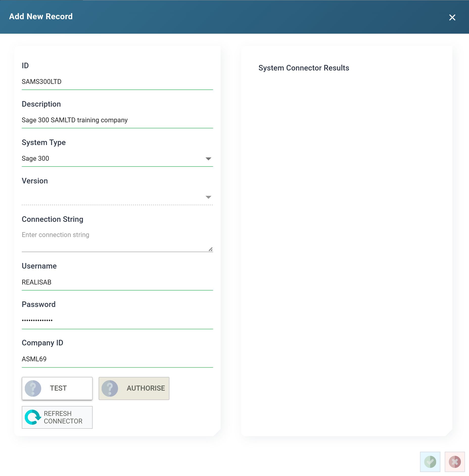
Task: Focus the Connection String text area
Action: point(117,240)
